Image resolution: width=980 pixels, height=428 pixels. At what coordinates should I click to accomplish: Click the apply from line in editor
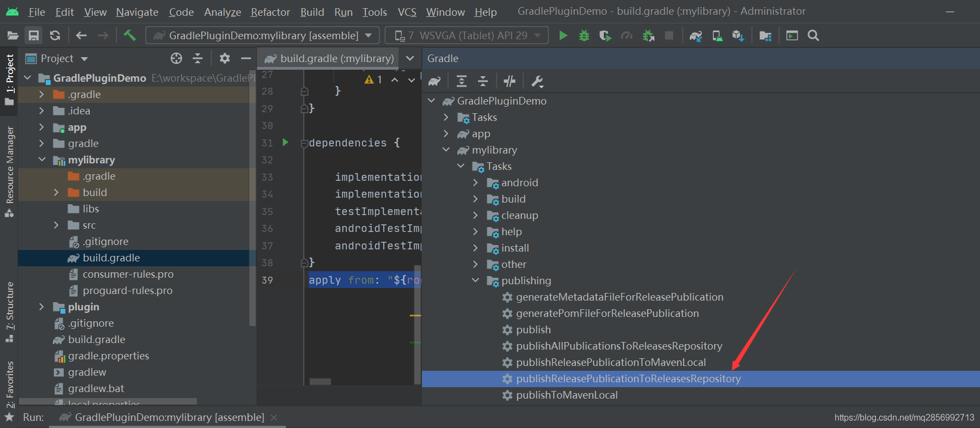pos(364,280)
